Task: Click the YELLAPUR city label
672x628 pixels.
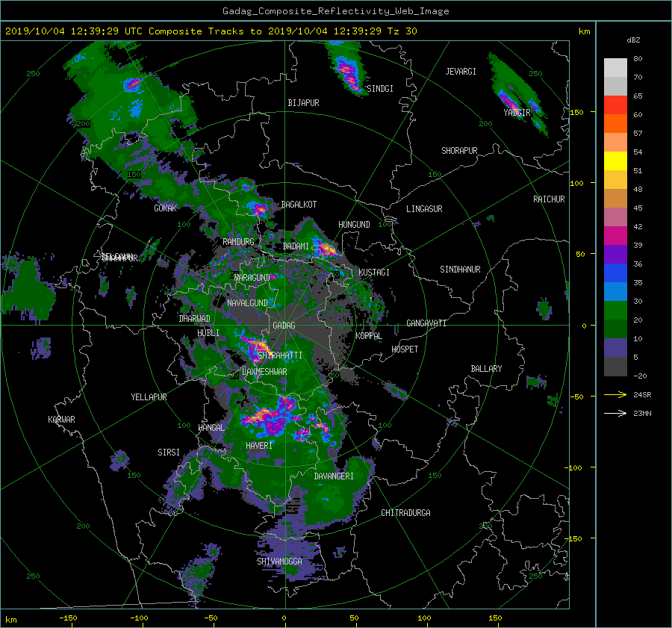Action: (149, 397)
